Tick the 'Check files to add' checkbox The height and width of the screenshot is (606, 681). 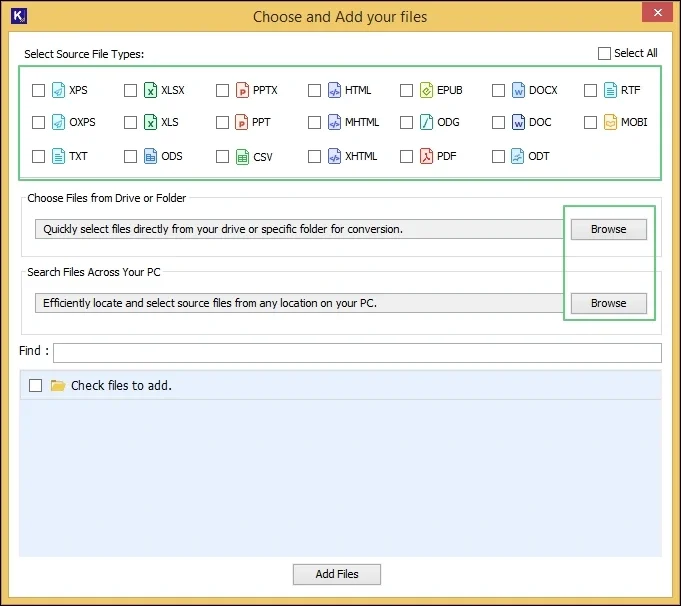[x=36, y=385]
